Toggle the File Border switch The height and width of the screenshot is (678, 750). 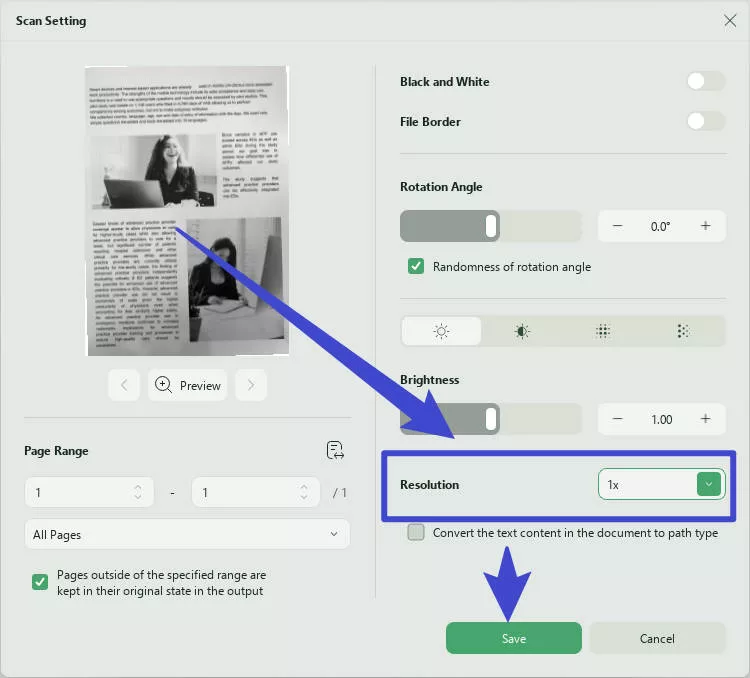click(706, 121)
